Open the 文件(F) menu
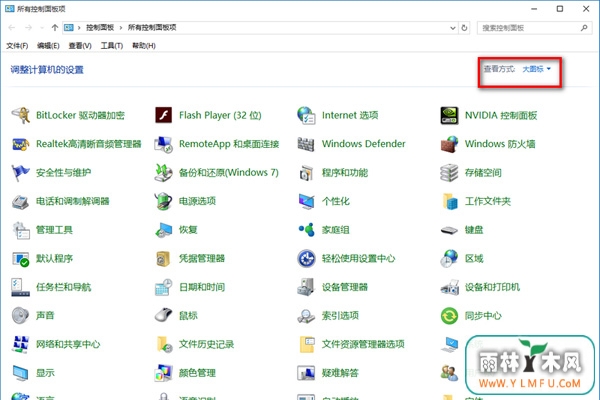Screen dimensions: 600x400 [17, 46]
